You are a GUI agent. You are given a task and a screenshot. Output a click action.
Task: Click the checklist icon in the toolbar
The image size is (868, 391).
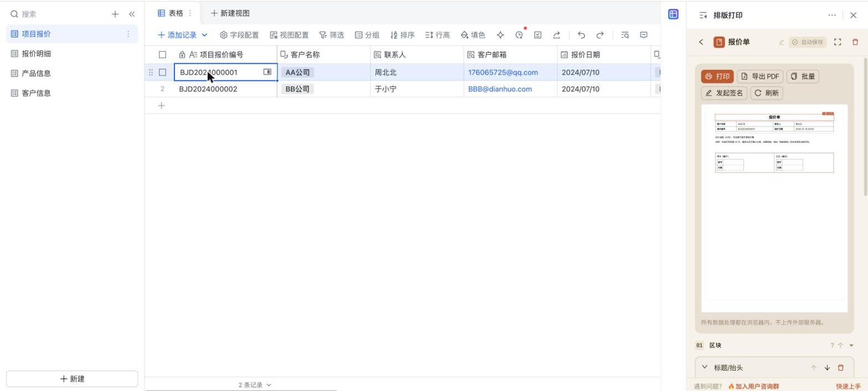pyautogui.click(x=538, y=35)
